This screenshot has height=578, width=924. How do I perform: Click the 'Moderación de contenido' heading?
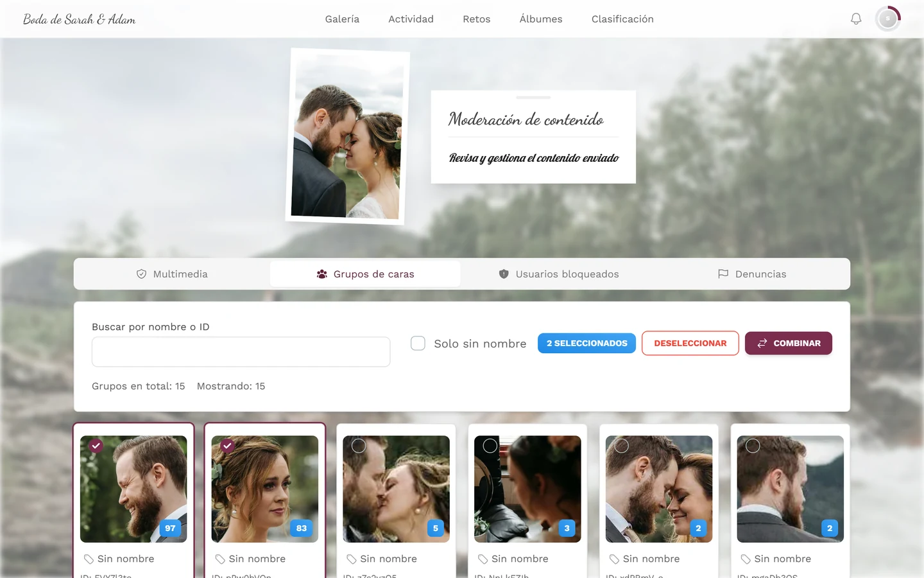[x=526, y=119]
